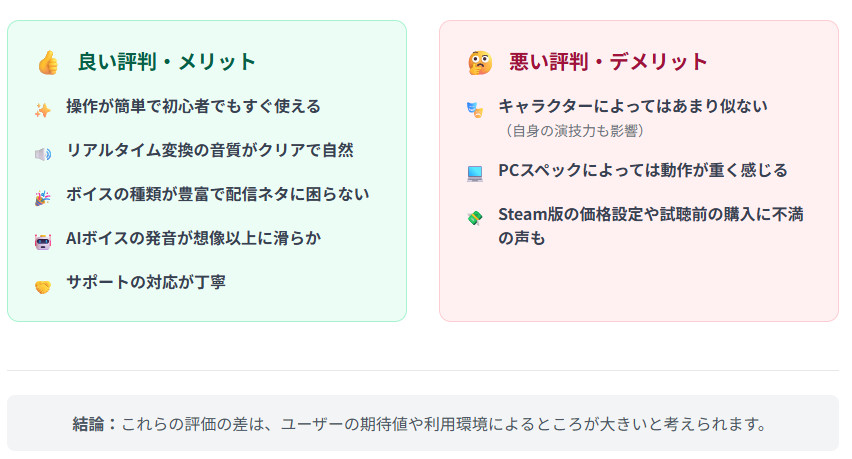This screenshot has height=459, width=852.
Task: Click the robot icon beside AIボイスの発音
Action: pyautogui.click(x=42, y=242)
